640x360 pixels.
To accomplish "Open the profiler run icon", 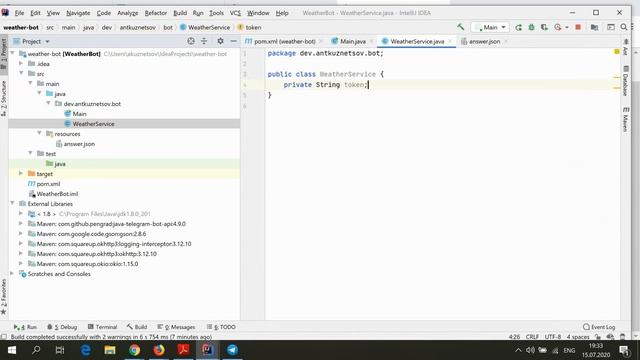I will (558, 27).
